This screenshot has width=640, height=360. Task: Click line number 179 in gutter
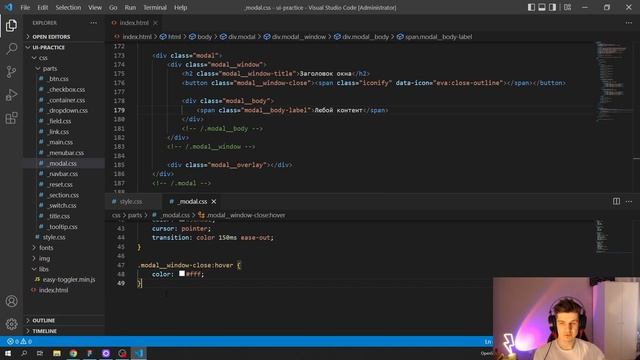pos(120,110)
